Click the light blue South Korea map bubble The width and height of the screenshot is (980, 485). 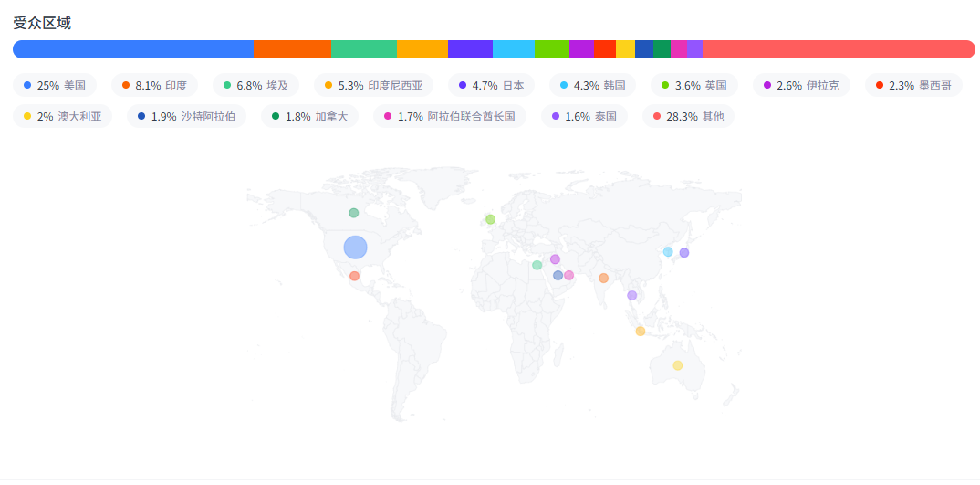(668, 252)
